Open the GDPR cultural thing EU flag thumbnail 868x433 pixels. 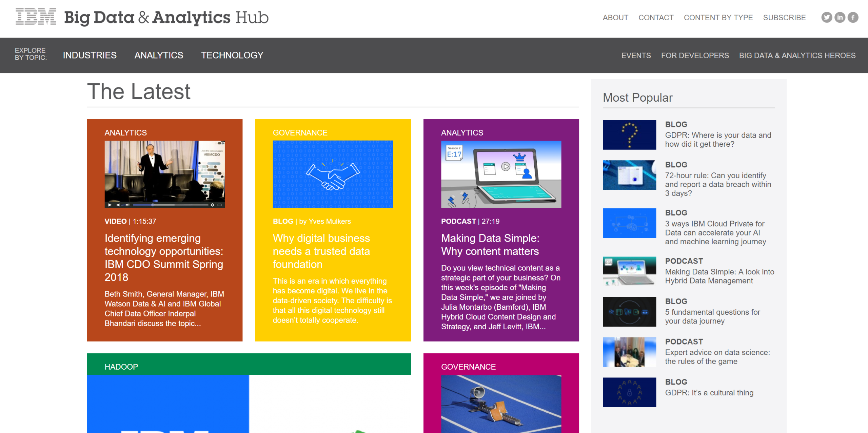pos(629,392)
